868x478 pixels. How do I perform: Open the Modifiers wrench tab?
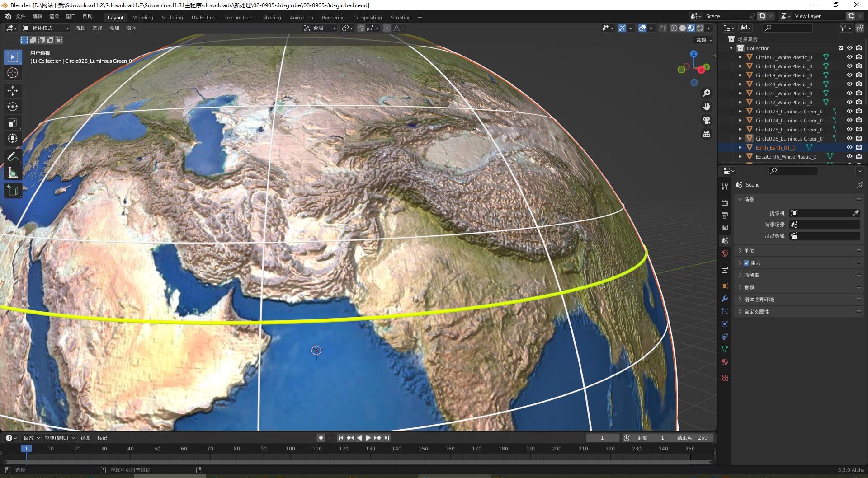(725, 299)
